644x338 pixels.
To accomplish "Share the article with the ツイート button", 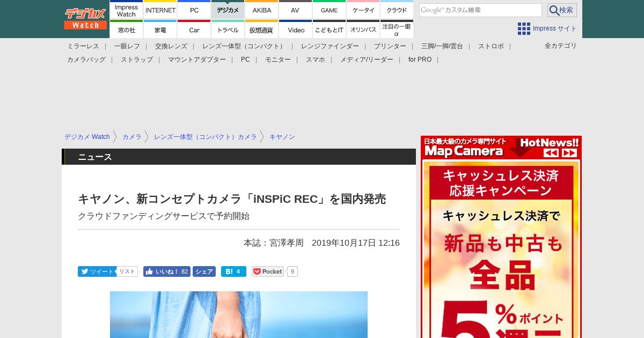I will click(x=97, y=271).
